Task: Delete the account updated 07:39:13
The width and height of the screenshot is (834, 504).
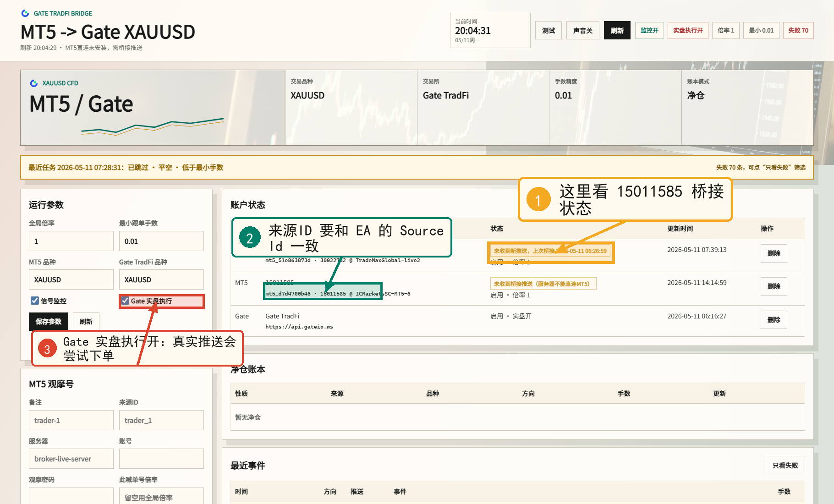Action: click(x=774, y=253)
